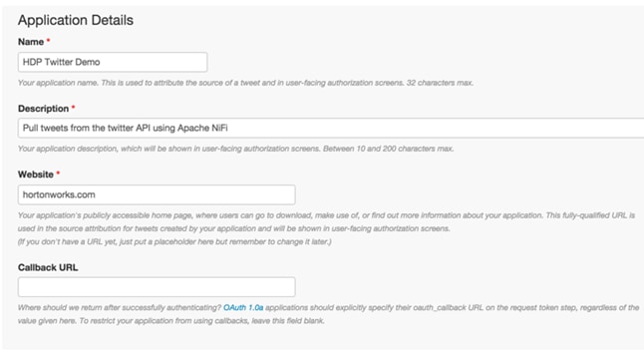
Task: Click the Callback URL label
Action: coord(48,267)
